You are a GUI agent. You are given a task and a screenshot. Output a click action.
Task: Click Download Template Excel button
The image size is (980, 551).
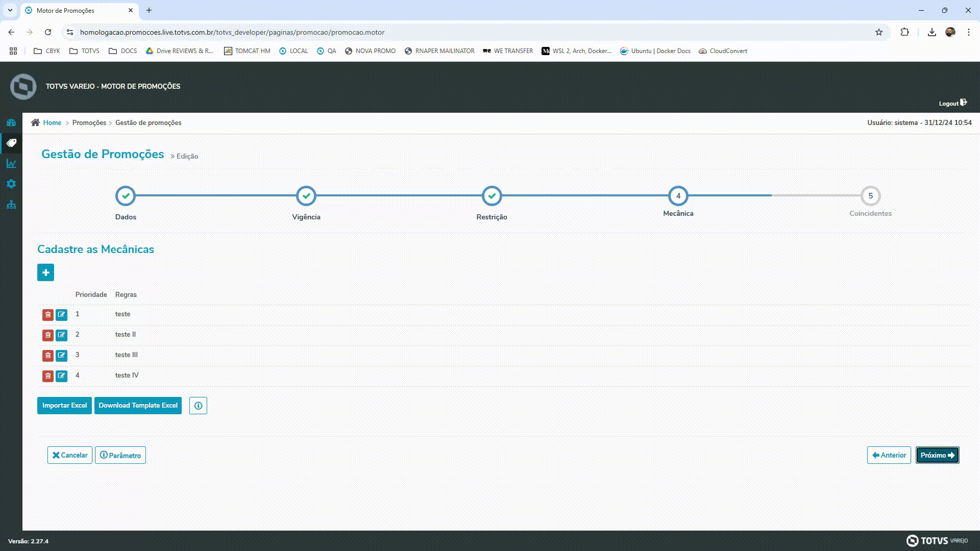click(138, 406)
